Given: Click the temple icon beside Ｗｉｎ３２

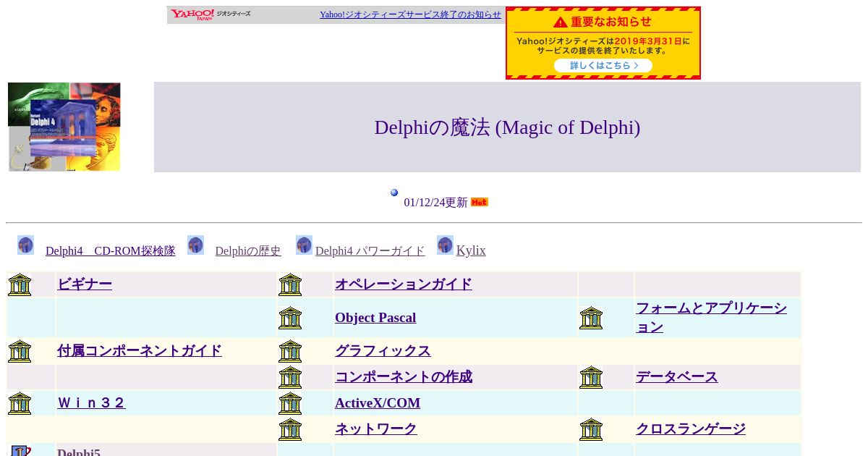Looking at the screenshot, I should [20, 403].
